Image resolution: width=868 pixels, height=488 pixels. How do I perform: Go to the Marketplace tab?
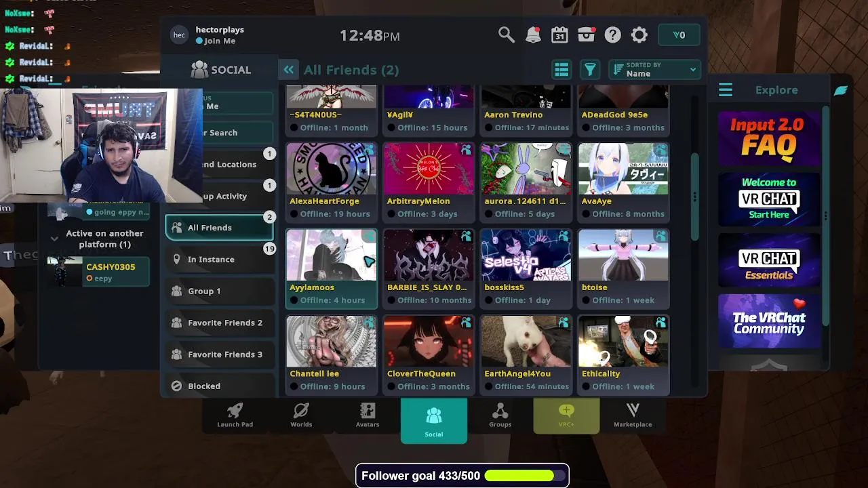tap(633, 415)
